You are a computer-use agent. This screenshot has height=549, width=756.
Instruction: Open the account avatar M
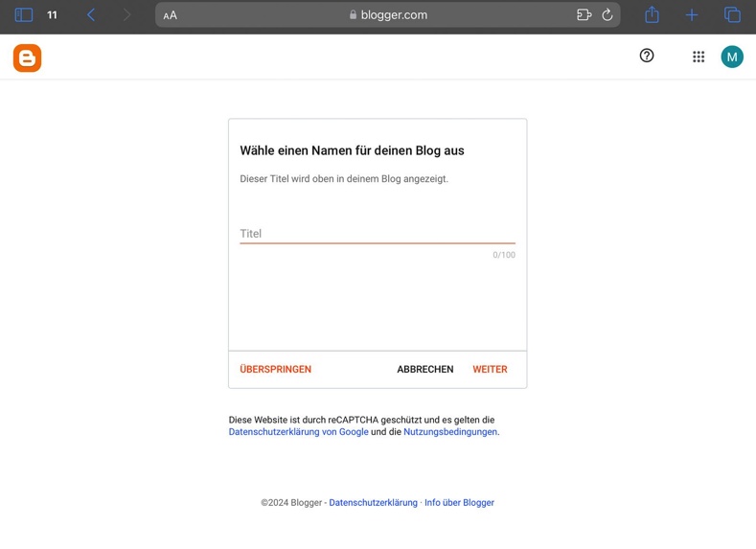pos(732,57)
